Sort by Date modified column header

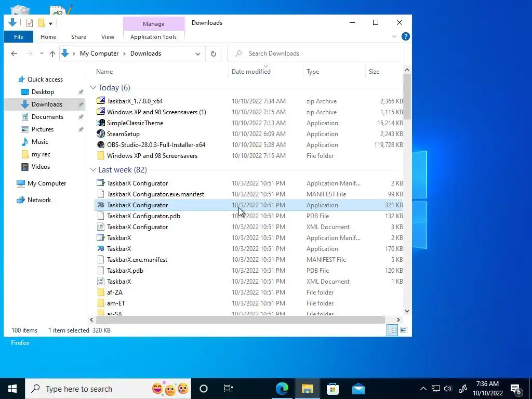[251, 72]
